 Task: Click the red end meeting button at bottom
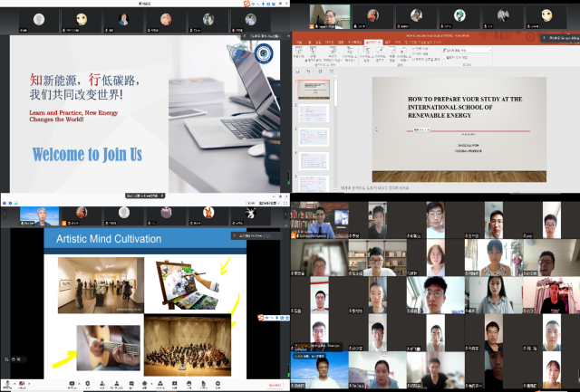(x=273, y=384)
